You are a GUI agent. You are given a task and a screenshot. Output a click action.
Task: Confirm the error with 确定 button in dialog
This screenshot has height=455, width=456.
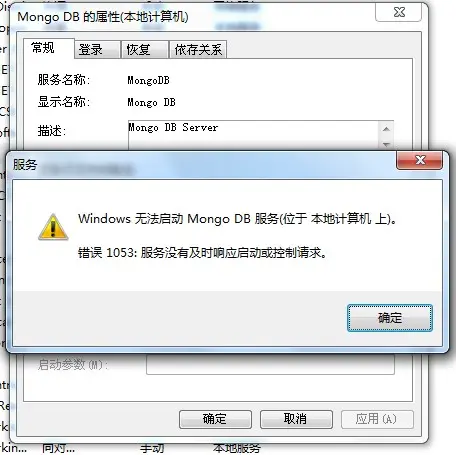(x=390, y=318)
